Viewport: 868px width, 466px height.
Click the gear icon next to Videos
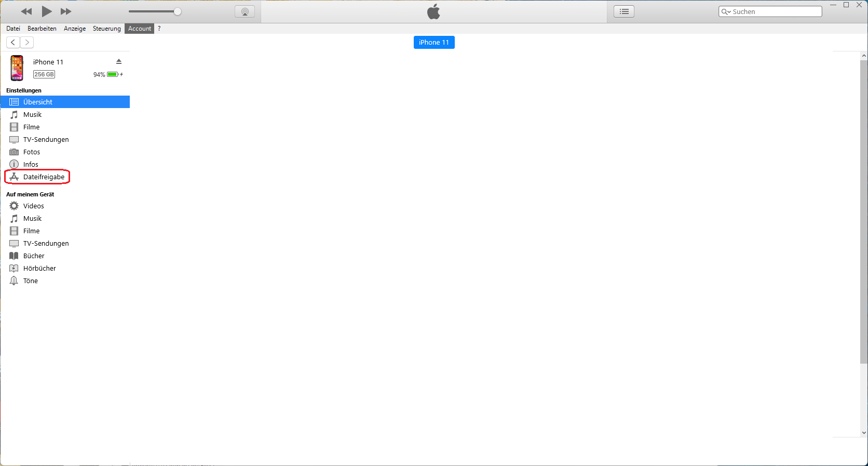pyautogui.click(x=14, y=206)
